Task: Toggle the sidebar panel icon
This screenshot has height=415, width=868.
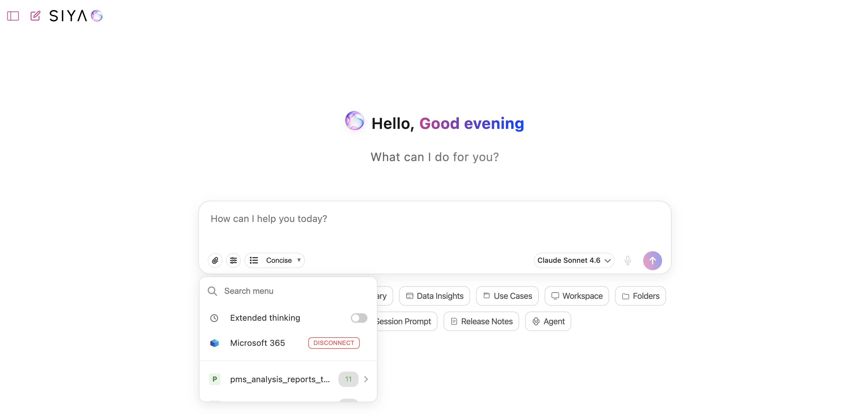Action: click(13, 16)
